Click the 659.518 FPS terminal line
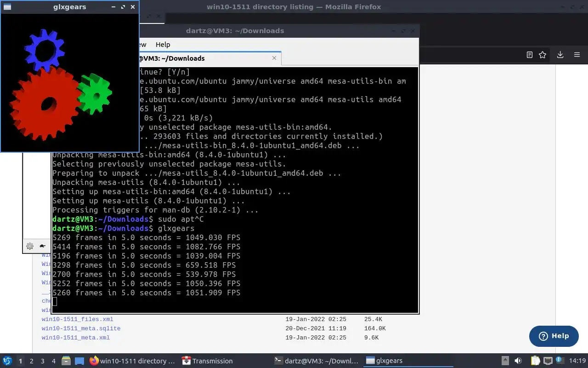The height and width of the screenshot is (368, 588). [144, 265]
